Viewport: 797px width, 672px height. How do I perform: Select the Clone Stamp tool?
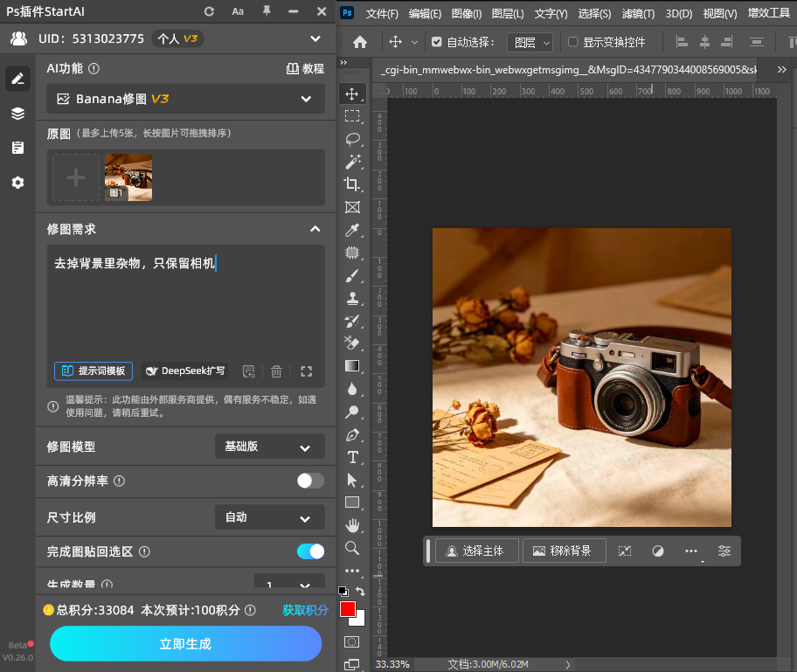(x=352, y=298)
